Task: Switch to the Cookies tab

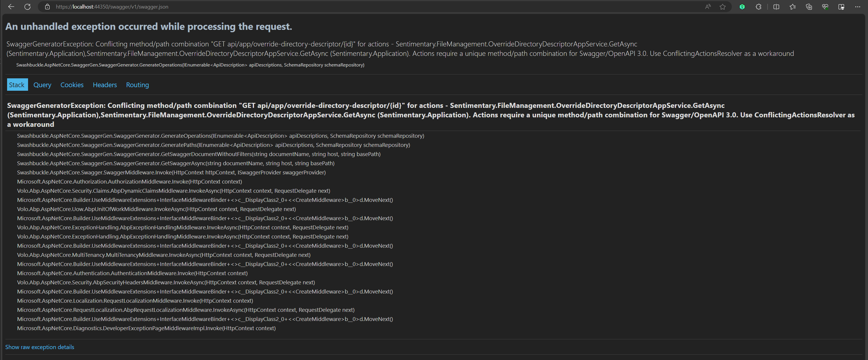Action: [x=72, y=85]
